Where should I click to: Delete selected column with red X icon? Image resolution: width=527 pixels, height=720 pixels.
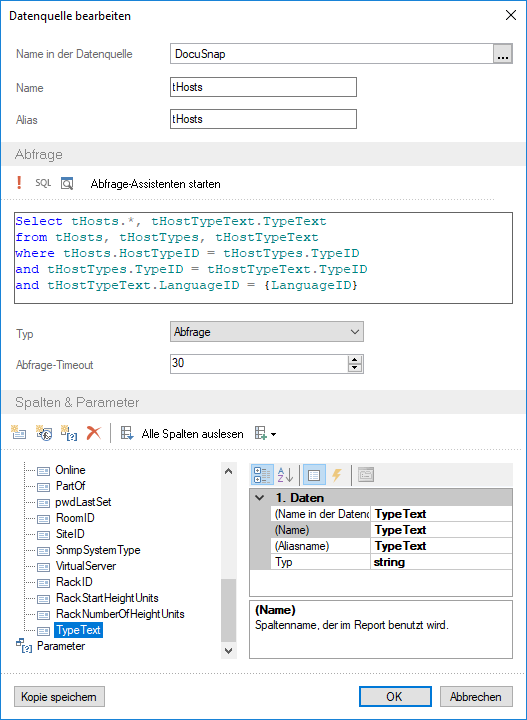[x=94, y=433]
